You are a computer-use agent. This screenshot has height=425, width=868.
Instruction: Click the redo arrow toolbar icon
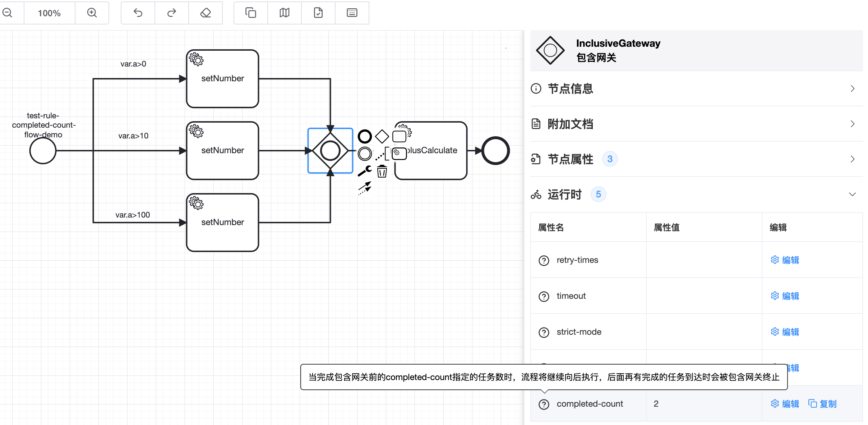coord(172,13)
